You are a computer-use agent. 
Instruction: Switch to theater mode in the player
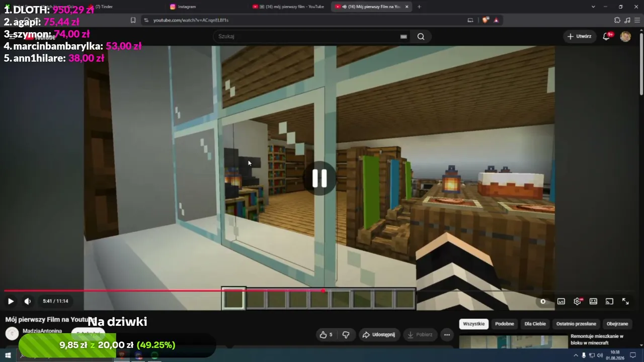click(x=593, y=301)
